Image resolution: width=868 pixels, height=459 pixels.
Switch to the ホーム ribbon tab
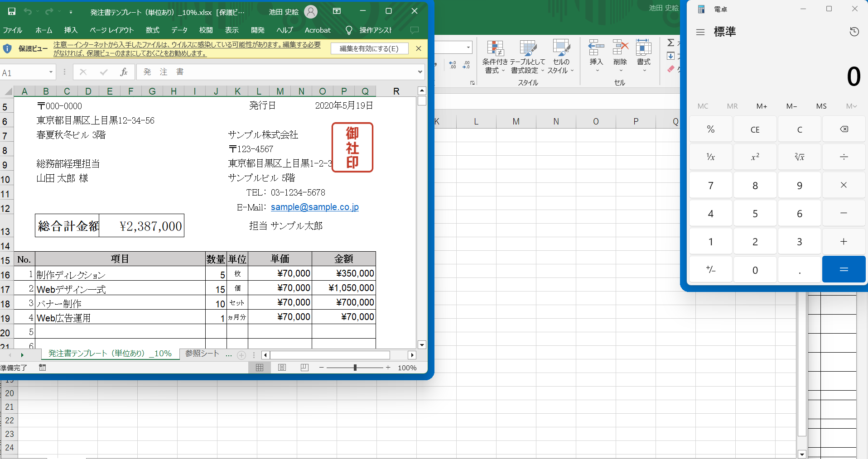pos(44,30)
